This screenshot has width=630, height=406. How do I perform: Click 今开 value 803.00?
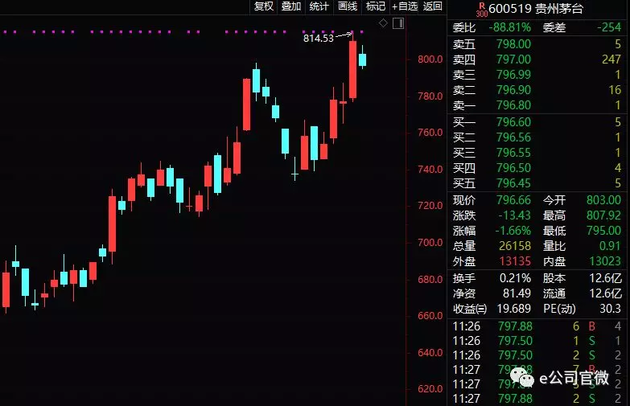pyautogui.click(x=603, y=200)
